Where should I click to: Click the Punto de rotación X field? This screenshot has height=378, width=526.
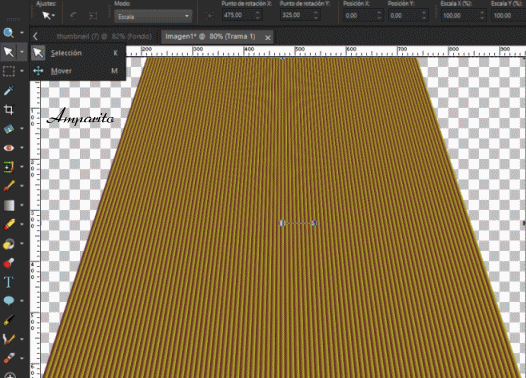point(238,15)
